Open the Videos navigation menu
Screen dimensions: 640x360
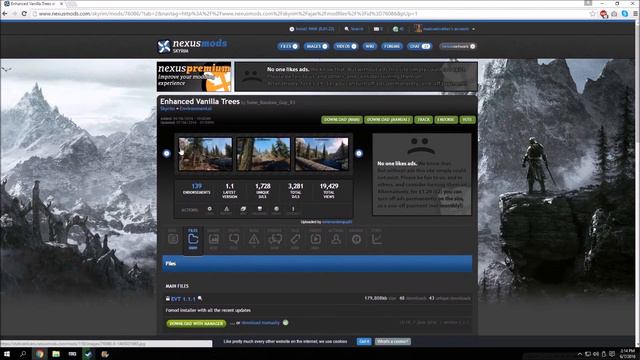tap(345, 46)
